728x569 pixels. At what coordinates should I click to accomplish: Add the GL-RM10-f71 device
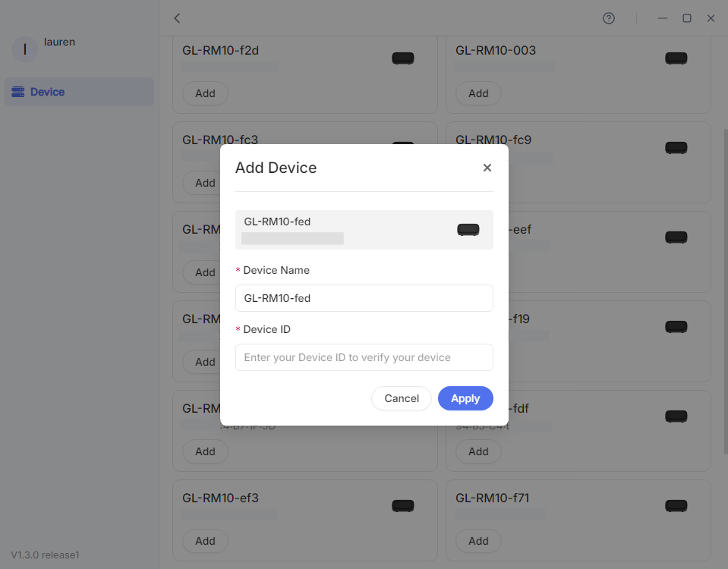coord(477,540)
